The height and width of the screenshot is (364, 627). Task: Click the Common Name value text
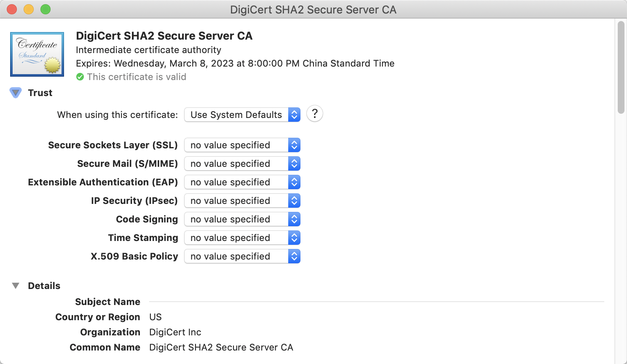[x=221, y=347]
